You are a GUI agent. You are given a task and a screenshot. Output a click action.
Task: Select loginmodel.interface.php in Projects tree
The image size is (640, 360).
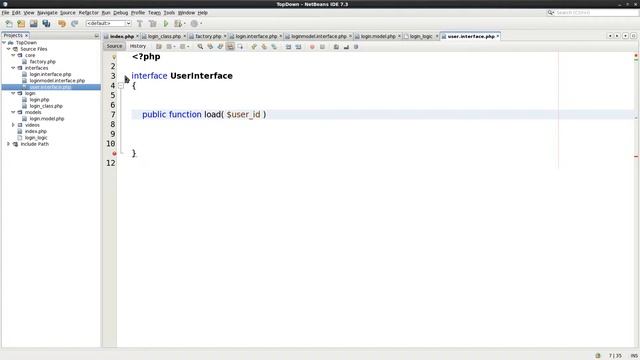point(57,81)
